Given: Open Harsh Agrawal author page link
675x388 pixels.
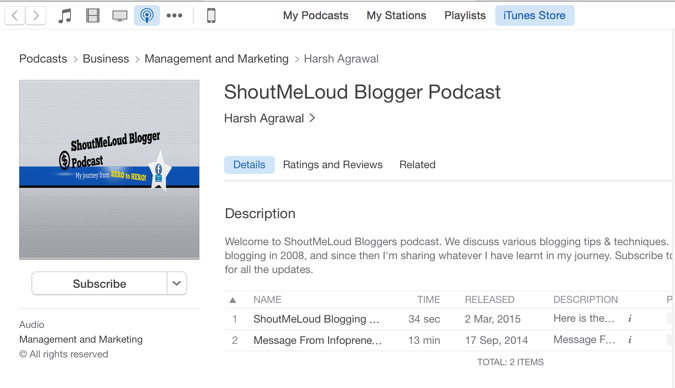Looking at the screenshot, I should [x=269, y=118].
